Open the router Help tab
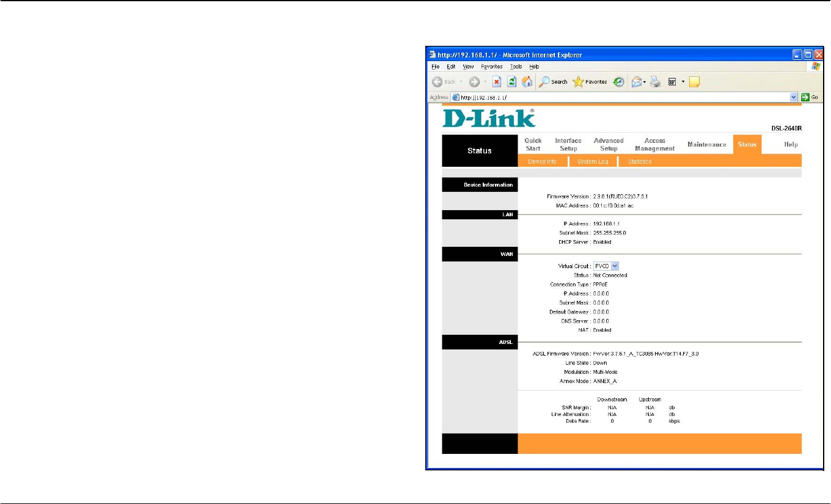 [x=791, y=144]
